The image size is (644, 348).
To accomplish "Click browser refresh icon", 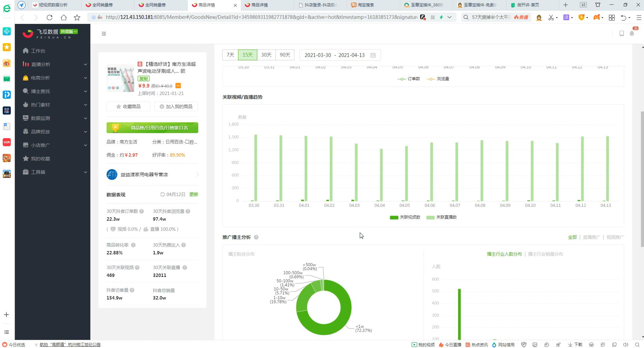I will point(50,17).
